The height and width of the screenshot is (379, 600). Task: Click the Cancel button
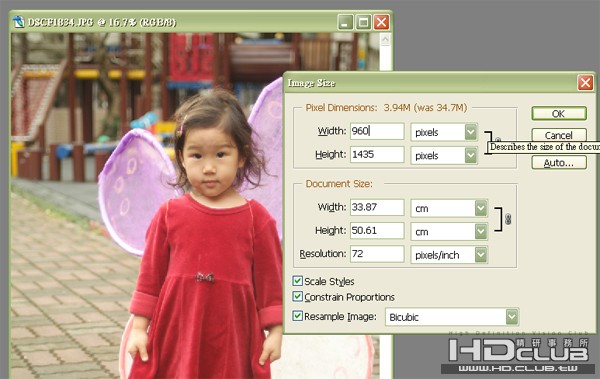click(559, 135)
